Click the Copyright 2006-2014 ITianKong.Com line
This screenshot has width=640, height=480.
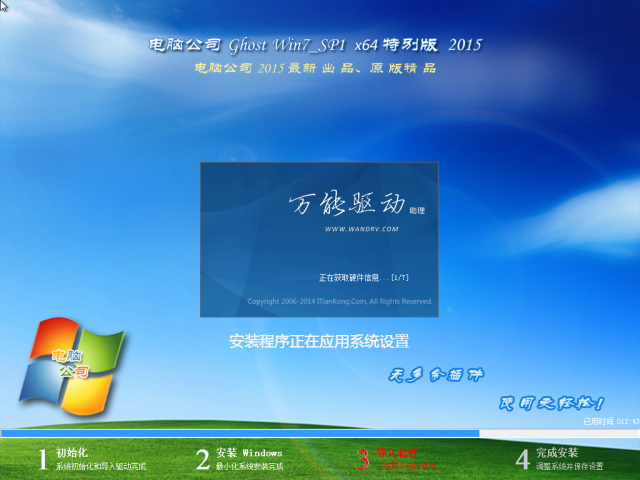tap(340, 301)
